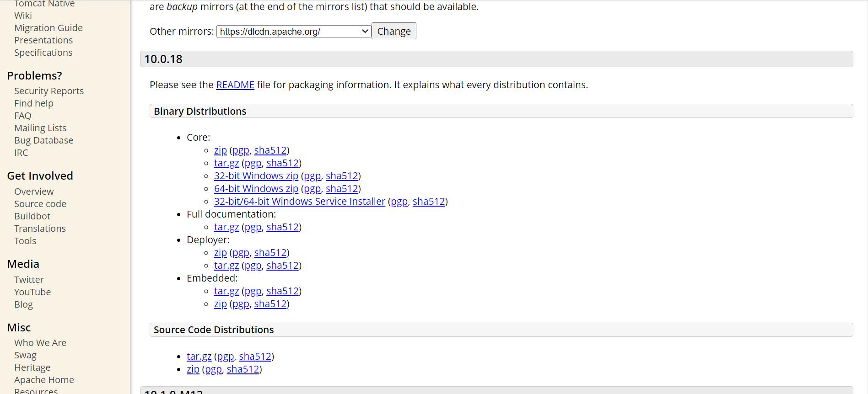Image resolution: width=868 pixels, height=394 pixels.
Task: Click the Binary Distributions heading
Action: tap(501, 111)
